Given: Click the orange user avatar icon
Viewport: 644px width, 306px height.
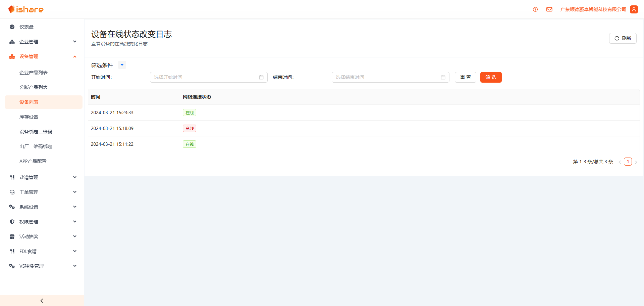Looking at the screenshot, I should 634,9.
